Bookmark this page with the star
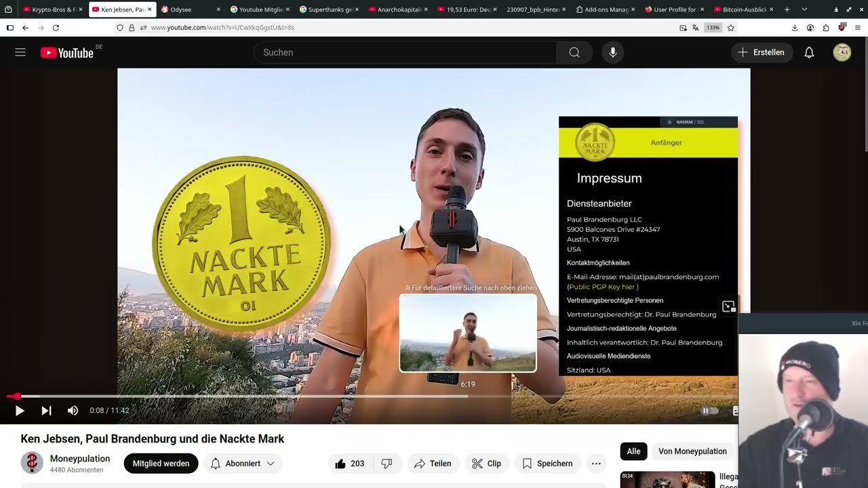Screen dimensions: 868x488 (730, 28)
